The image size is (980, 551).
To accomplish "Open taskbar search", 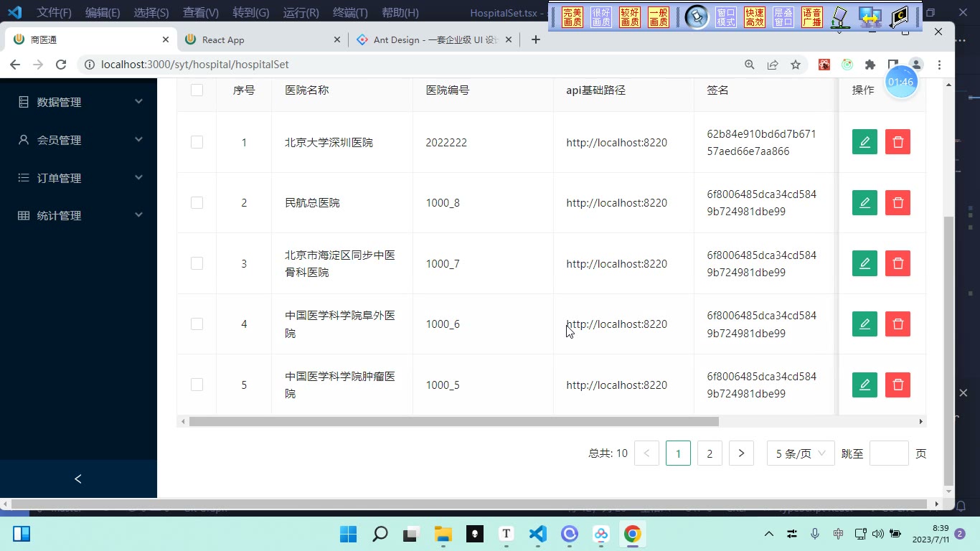I will 380,534.
